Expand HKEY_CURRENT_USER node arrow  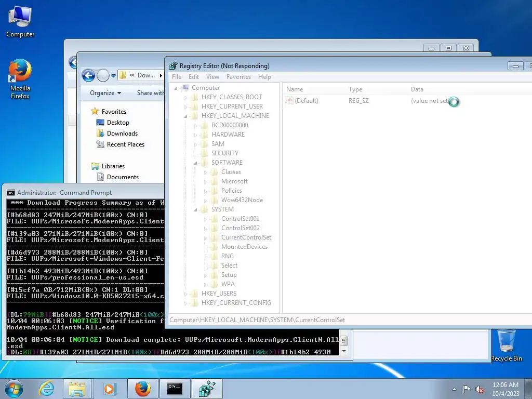tap(185, 107)
